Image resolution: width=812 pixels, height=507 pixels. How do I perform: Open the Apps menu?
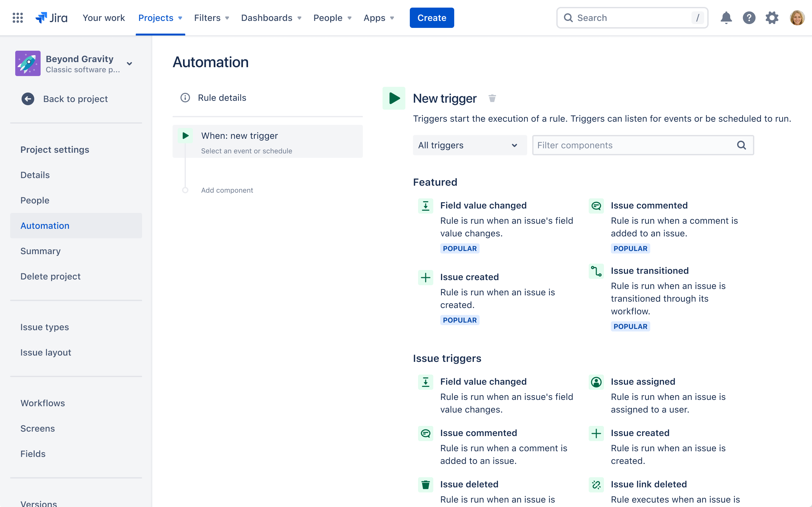[378, 17]
